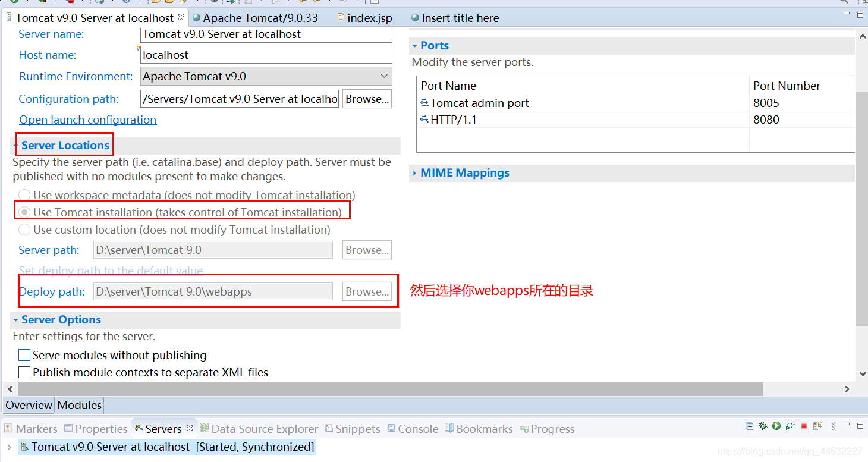Click the HTTP/1.1 port row icon
868x462 pixels.
coord(424,120)
